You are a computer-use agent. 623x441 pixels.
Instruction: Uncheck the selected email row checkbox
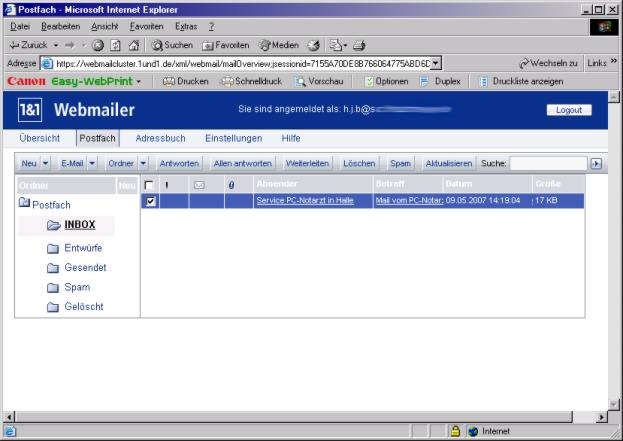coord(150,201)
